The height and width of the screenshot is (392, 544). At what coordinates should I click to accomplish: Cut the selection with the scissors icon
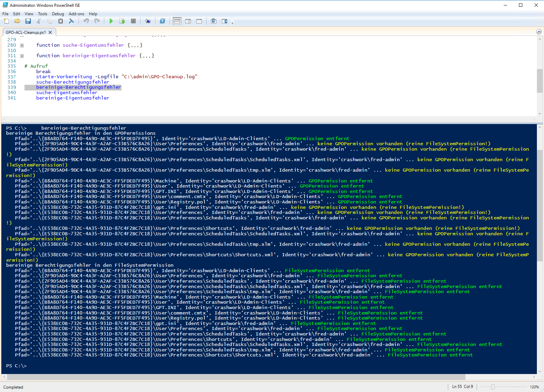click(39, 21)
